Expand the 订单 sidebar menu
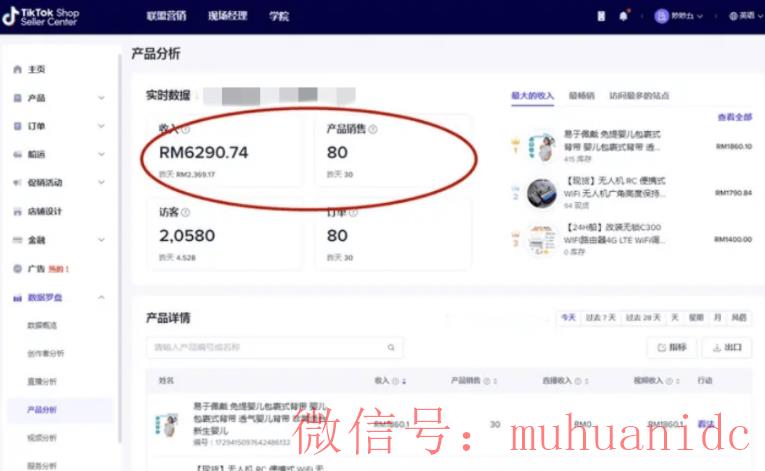The image size is (765, 471). point(101,127)
